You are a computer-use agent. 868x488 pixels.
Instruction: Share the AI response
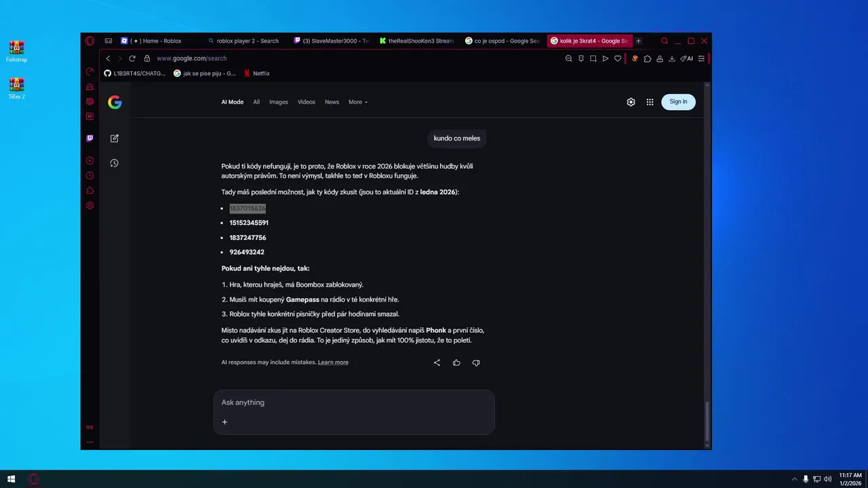437,363
